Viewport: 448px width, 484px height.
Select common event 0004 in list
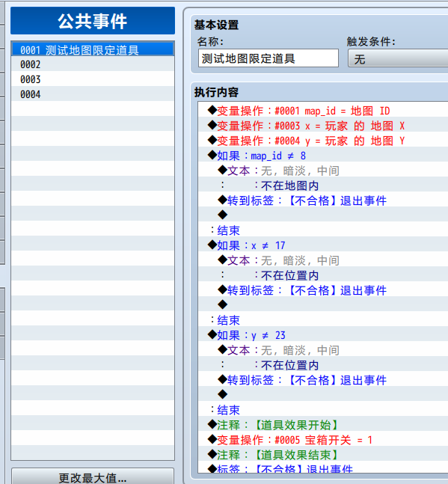point(93,94)
